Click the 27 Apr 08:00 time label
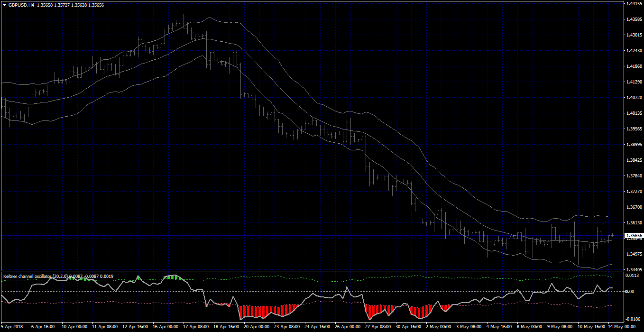Viewport: 644px width, 332px height. pyautogui.click(x=378, y=327)
